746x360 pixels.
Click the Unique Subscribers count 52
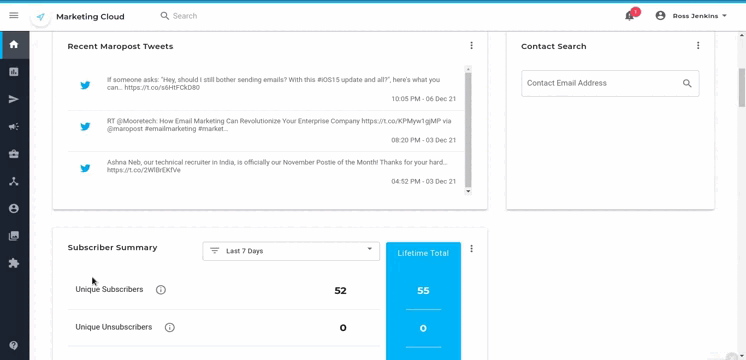click(340, 291)
